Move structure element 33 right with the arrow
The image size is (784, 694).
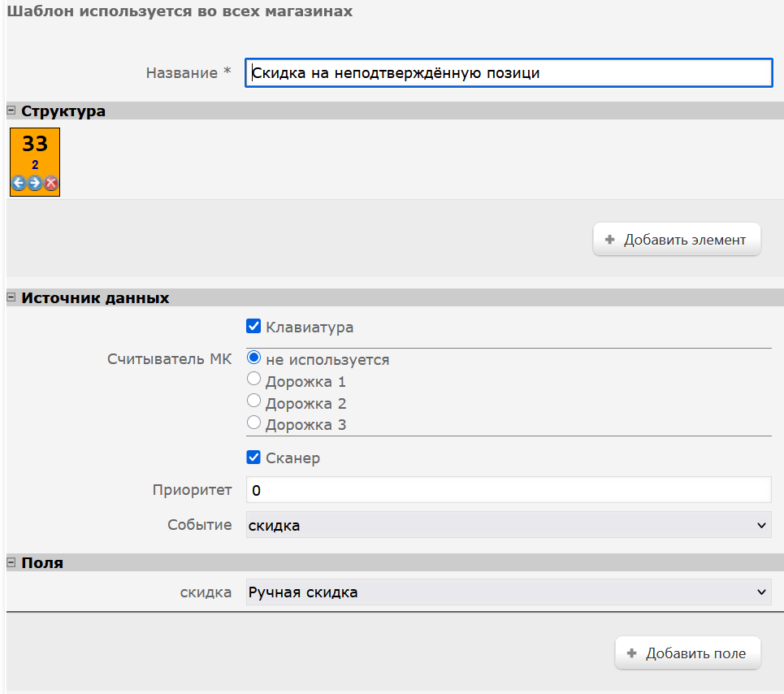click(x=35, y=183)
